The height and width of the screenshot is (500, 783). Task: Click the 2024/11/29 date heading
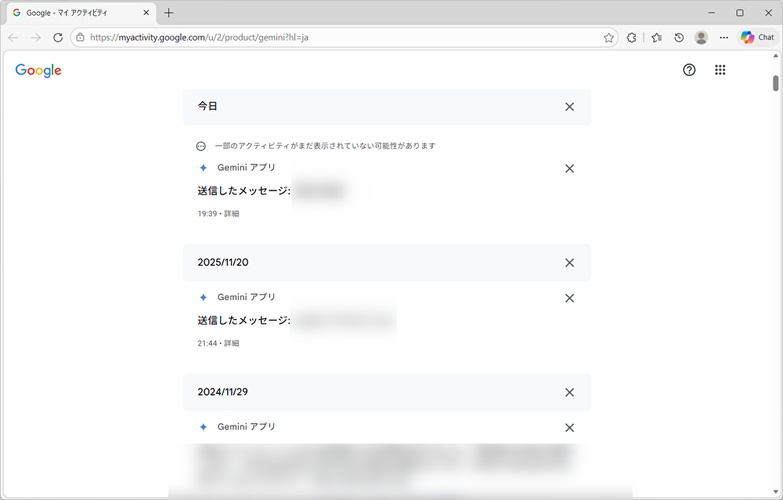click(x=223, y=392)
